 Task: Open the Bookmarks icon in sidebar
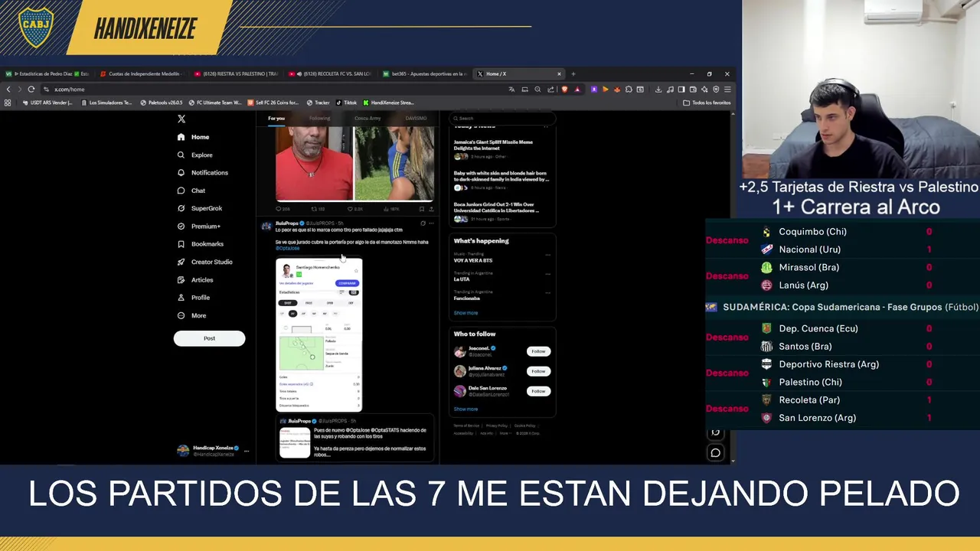point(181,244)
